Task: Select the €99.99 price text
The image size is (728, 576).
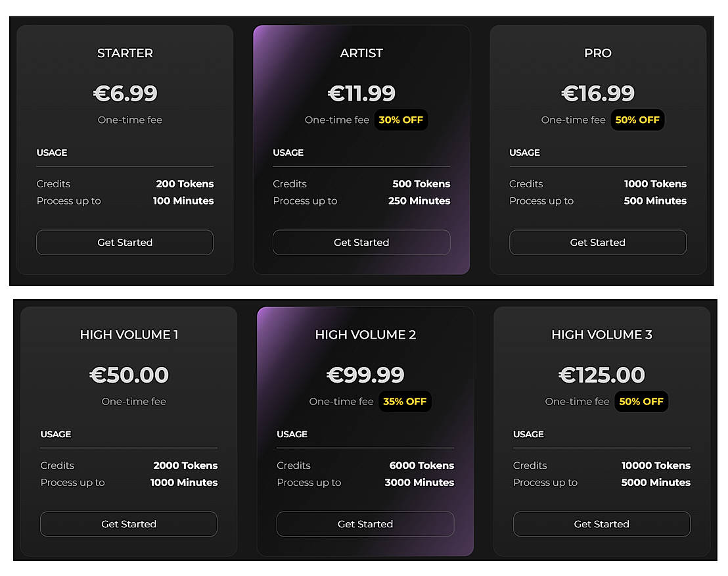Action: [x=365, y=375]
